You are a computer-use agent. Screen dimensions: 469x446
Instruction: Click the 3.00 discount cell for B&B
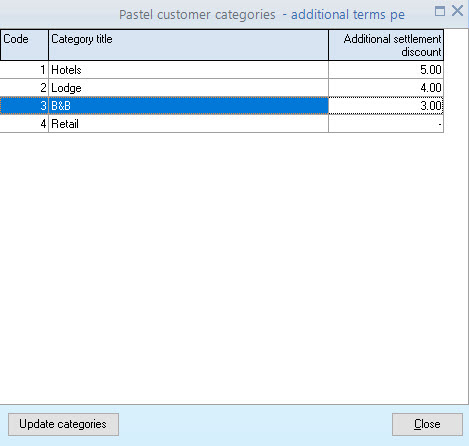386,106
